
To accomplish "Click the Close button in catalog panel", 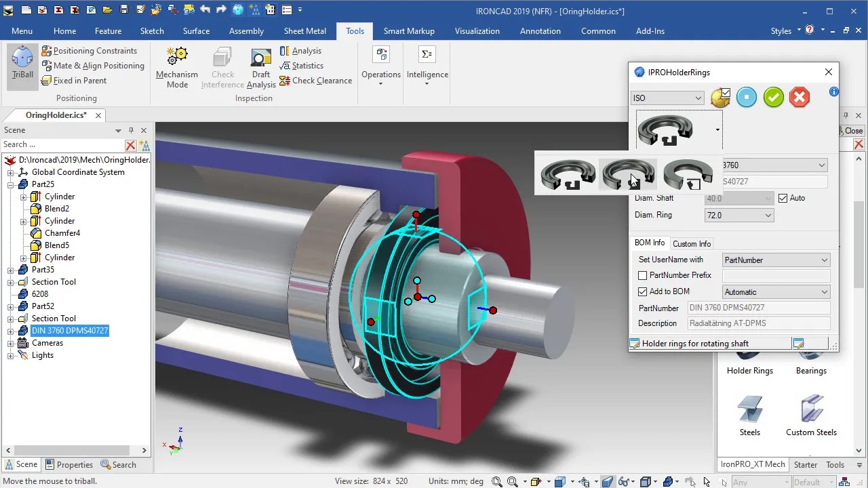I will click(853, 131).
